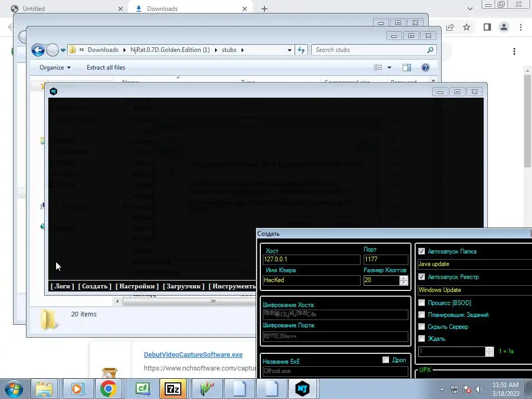Viewport: 532px width, 399px height.
Task: Refresh the stubs folder address bar
Action: (x=301, y=50)
